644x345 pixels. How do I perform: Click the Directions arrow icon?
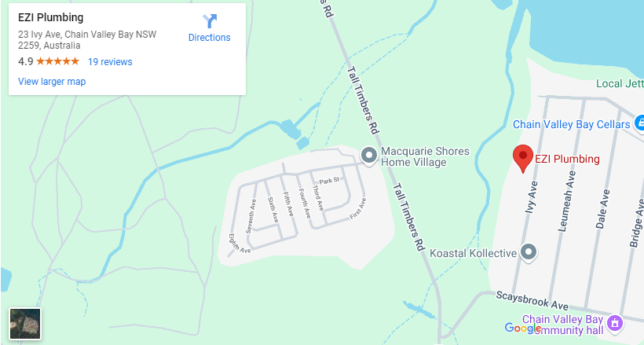[210, 20]
